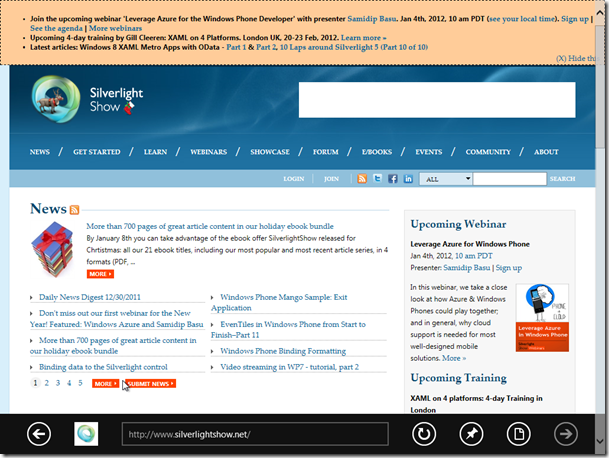The width and height of the screenshot is (609, 458).
Task: Click Sign up link in Upcoming Webinar
Action: (x=509, y=268)
